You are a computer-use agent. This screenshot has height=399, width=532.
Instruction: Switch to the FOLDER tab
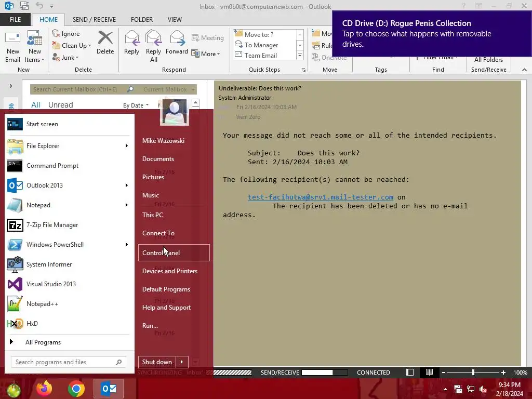[x=142, y=20]
